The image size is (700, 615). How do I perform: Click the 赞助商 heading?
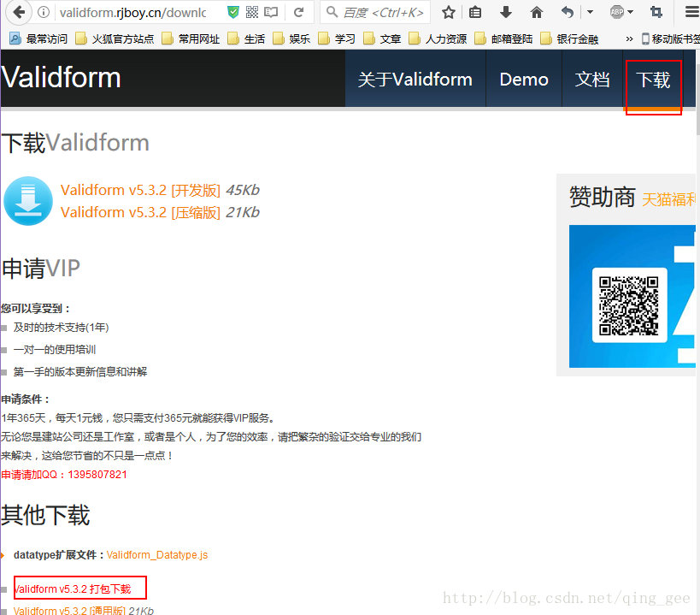coord(603,197)
